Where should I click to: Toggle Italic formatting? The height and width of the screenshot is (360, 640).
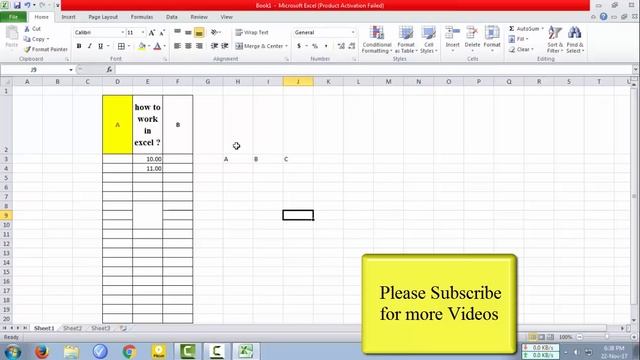coord(89,46)
